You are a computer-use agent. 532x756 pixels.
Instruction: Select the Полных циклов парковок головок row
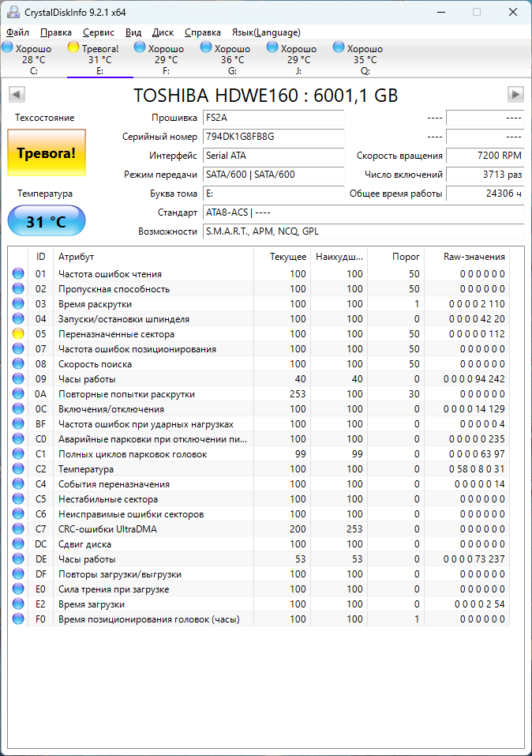click(x=259, y=454)
